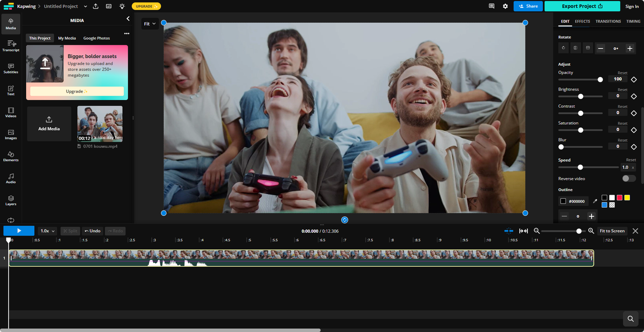The width and height of the screenshot is (644, 332).
Task: Click the timeline snapping icon
Action: (x=509, y=231)
